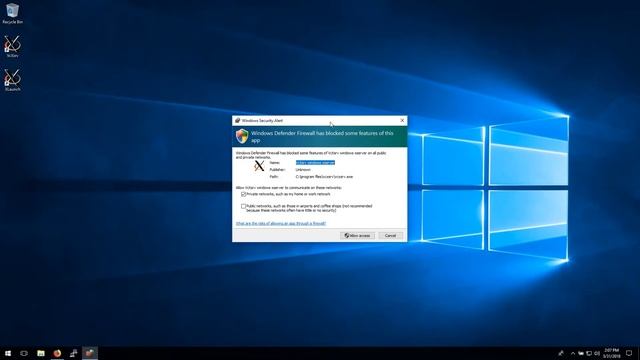Image resolution: width=640 pixels, height=360 pixels.
Task: Open the taskbar clock and date
Action: [611, 353]
